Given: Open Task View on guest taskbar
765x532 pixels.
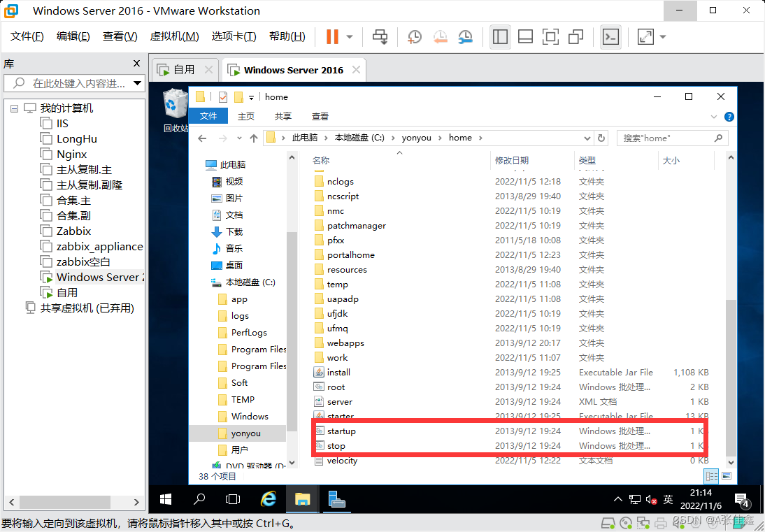Looking at the screenshot, I should pos(233,499).
